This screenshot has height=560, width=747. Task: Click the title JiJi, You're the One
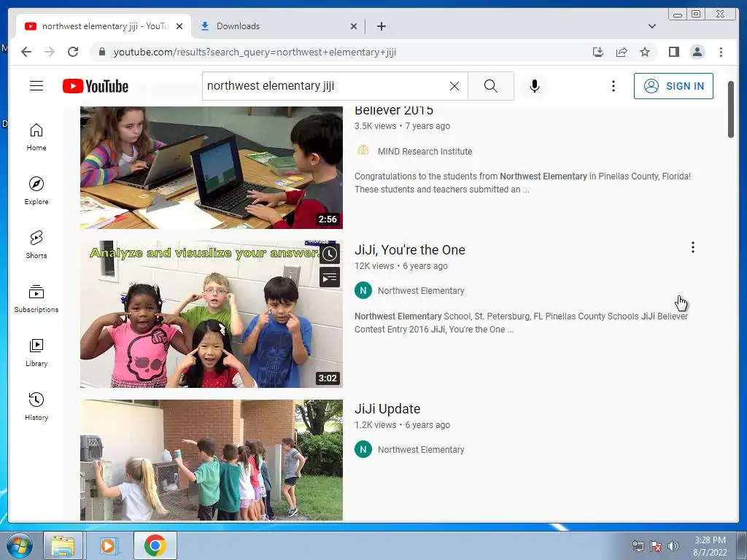click(x=410, y=249)
